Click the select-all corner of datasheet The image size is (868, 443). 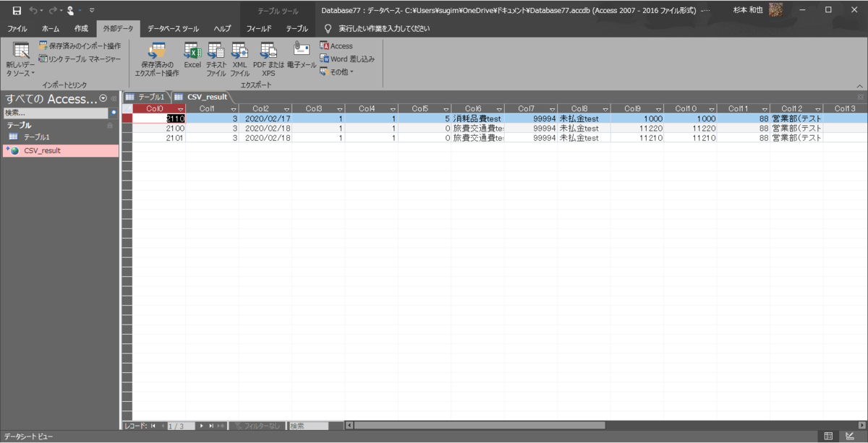[x=127, y=108]
